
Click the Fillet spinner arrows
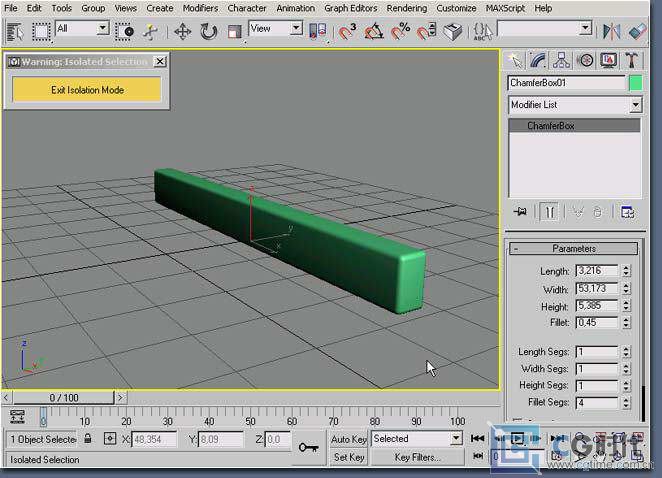click(626, 323)
